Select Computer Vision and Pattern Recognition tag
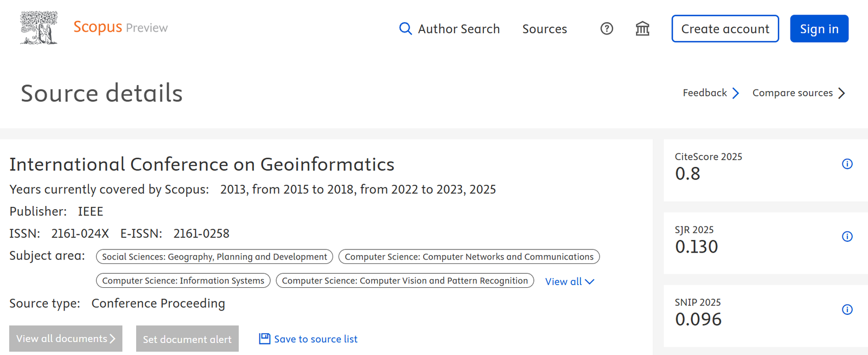This screenshot has height=355, width=868. tap(405, 281)
